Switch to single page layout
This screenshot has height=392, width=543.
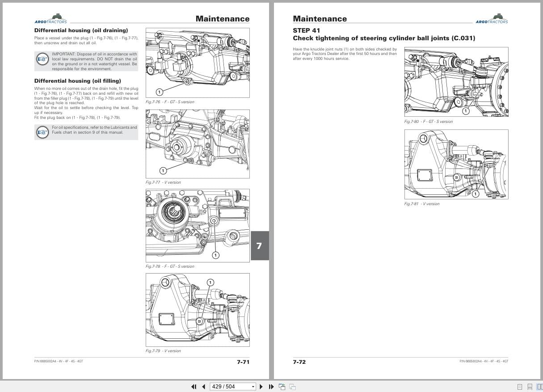pyautogui.click(x=519, y=387)
